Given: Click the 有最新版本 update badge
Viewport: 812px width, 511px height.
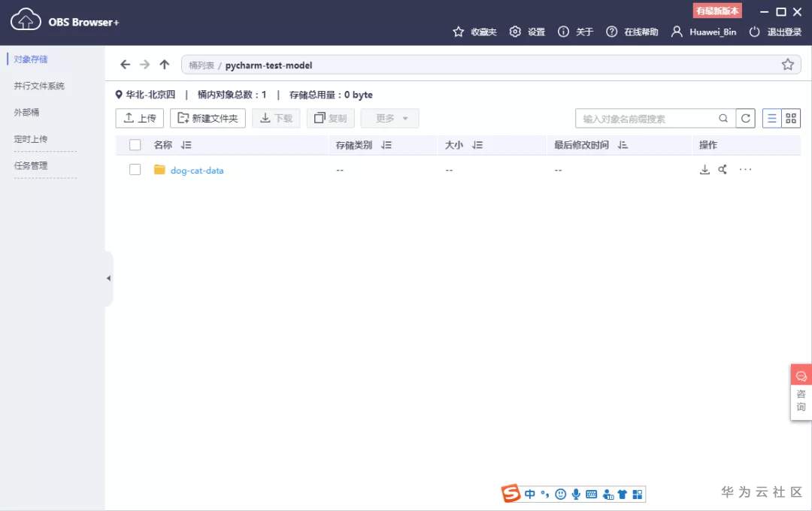Looking at the screenshot, I should pos(717,11).
